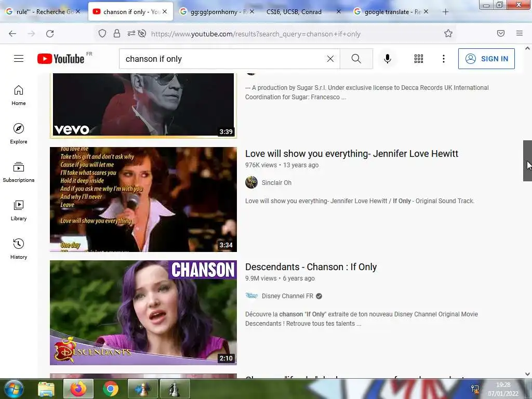Open Firefox from the taskbar
The width and height of the screenshot is (532, 399).
78,389
